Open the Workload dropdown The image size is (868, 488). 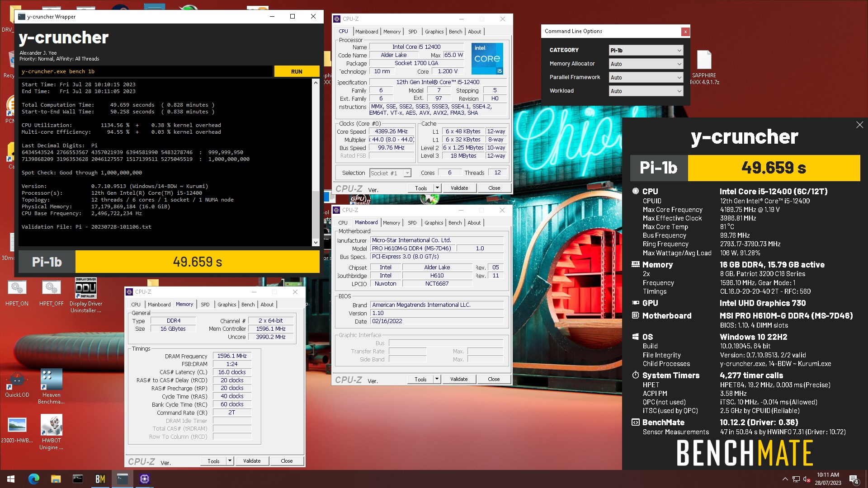[646, 91]
